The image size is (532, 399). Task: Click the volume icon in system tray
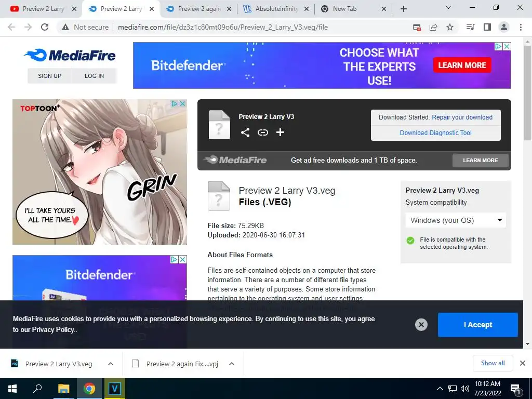[465, 389]
